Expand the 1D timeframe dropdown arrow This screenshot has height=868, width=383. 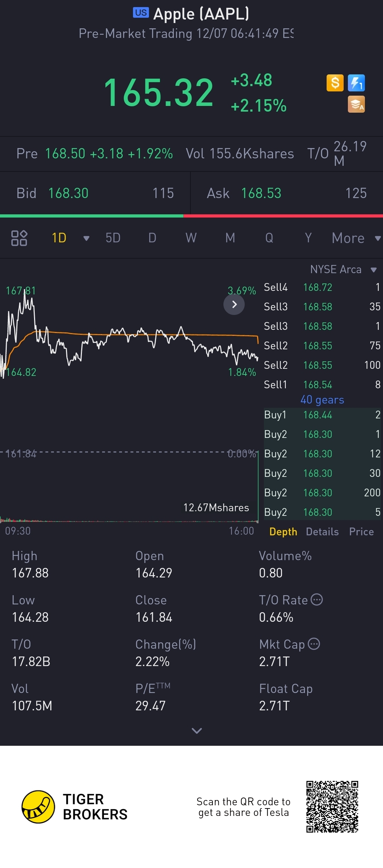[x=86, y=238]
